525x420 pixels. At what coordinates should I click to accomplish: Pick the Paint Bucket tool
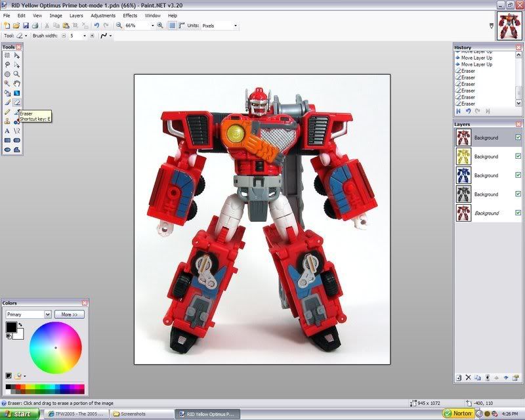point(7,93)
